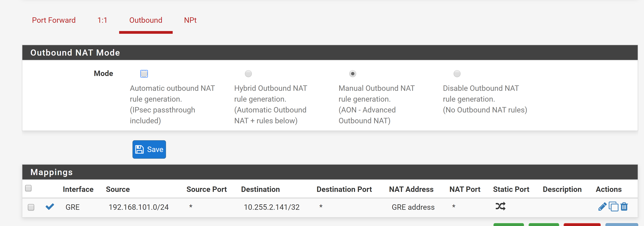644x226 pixels.
Task: Delete the GRE mapping via trash icon
Action: [x=624, y=207]
